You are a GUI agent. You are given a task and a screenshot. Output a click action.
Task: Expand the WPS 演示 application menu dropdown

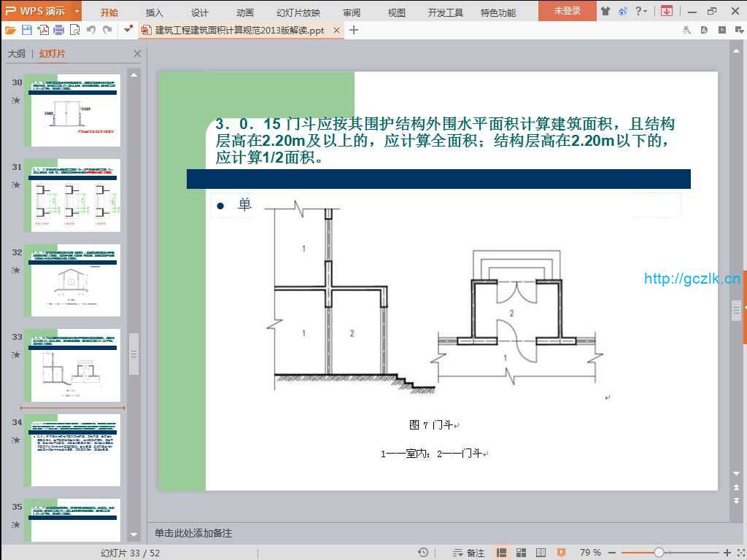pyautogui.click(x=77, y=11)
